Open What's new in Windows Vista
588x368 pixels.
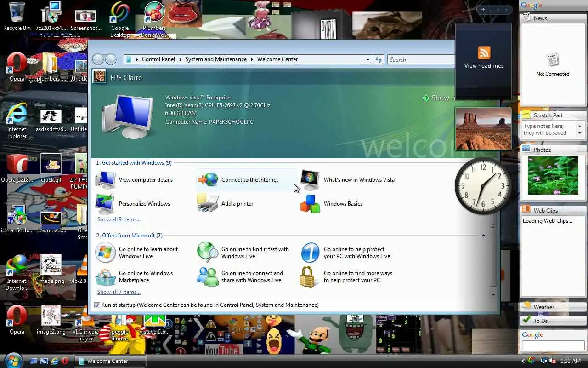click(348, 180)
